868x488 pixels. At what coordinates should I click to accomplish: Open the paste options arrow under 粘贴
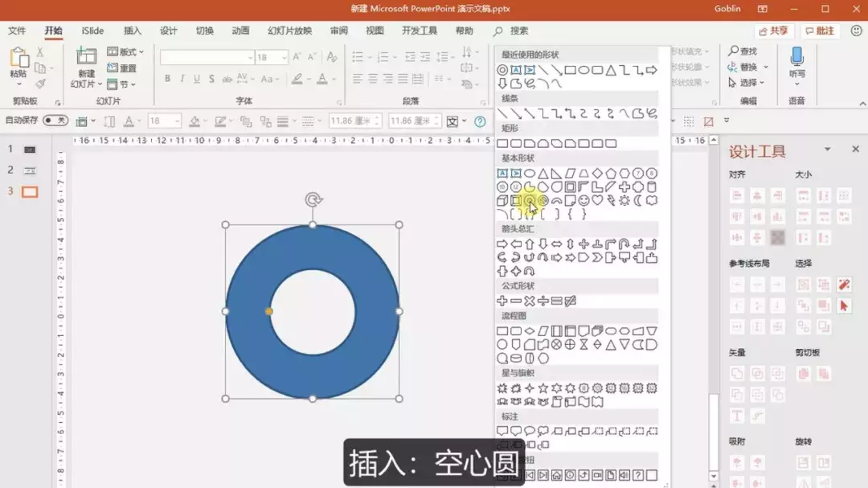(18, 84)
